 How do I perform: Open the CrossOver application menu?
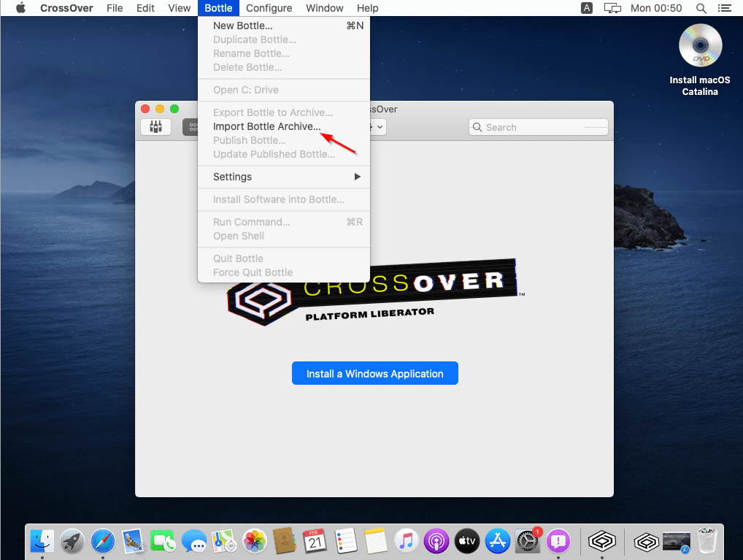[x=66, y=8]
